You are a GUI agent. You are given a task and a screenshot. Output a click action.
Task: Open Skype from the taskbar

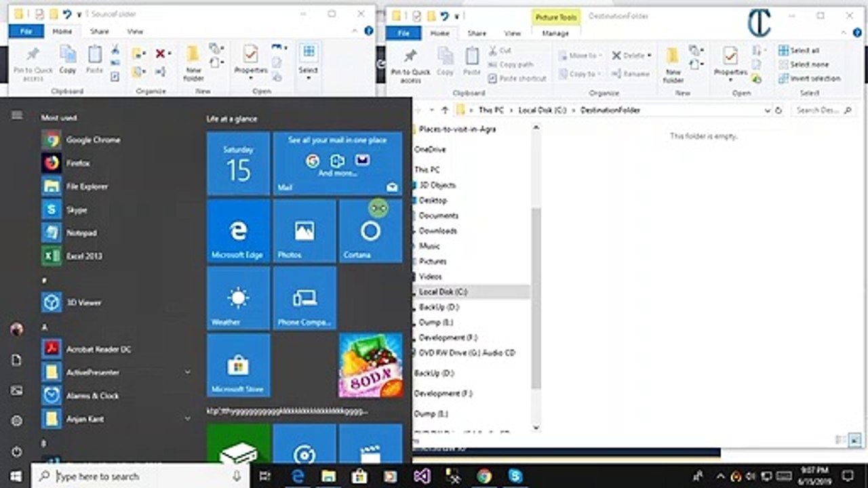pyautogui.click(x=515, y=476)
